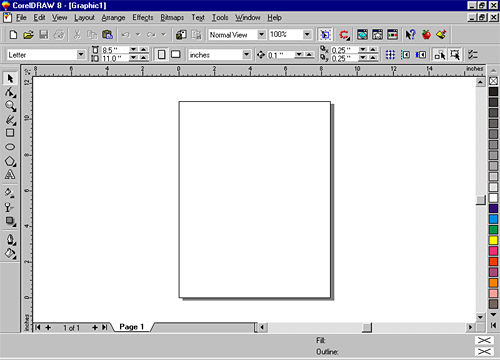This screenshot has height=360, width=500.
Task: Open the Fill tool flyout
Action: 10,254
